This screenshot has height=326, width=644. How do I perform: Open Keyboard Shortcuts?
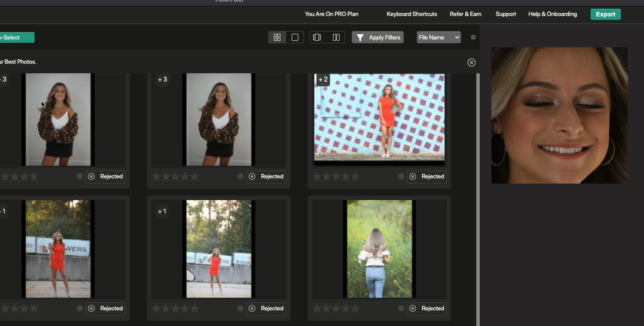411,14
